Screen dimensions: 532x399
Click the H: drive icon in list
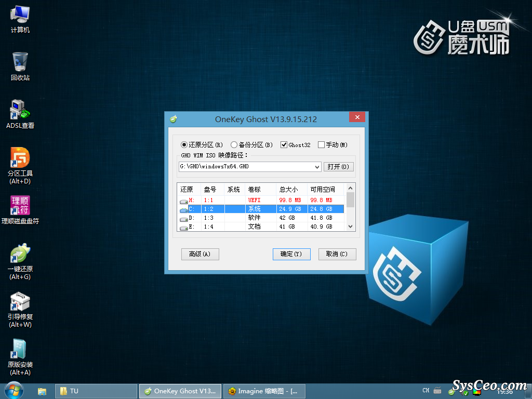click(x=183, y=202)
